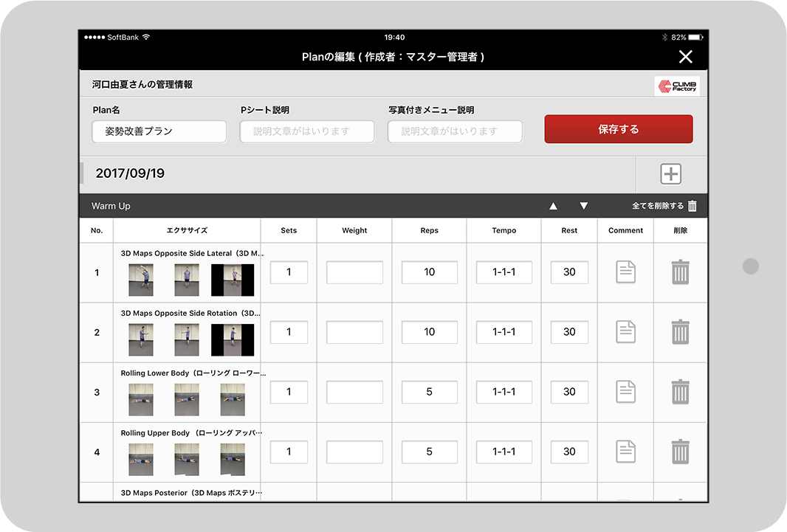The image size is (787, 532).
Task: Close the Plan editing screen
Action: (x=685, y=57)
